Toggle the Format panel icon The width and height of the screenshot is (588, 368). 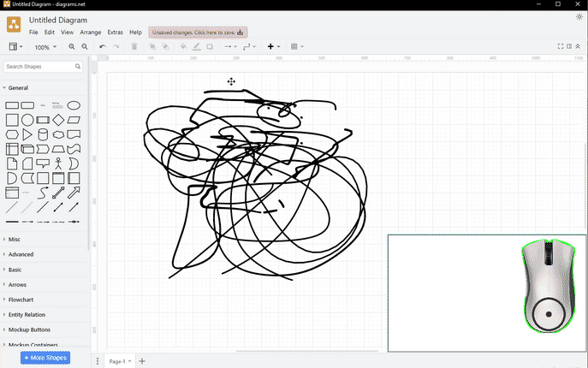(x=569, y=46)
